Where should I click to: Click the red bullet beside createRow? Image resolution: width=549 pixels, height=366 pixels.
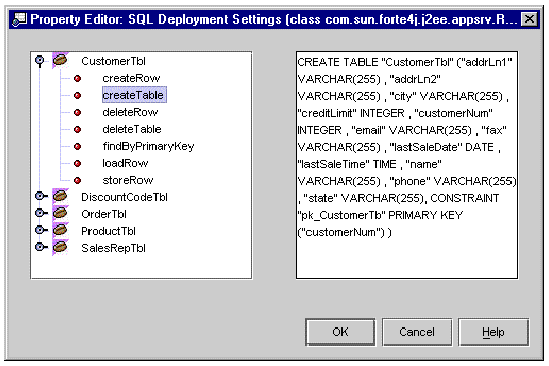click(77, 78)
